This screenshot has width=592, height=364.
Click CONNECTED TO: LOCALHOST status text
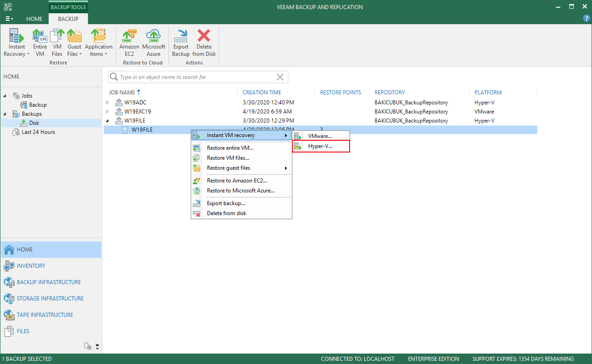pyautogui.click(x=358, y=359)
